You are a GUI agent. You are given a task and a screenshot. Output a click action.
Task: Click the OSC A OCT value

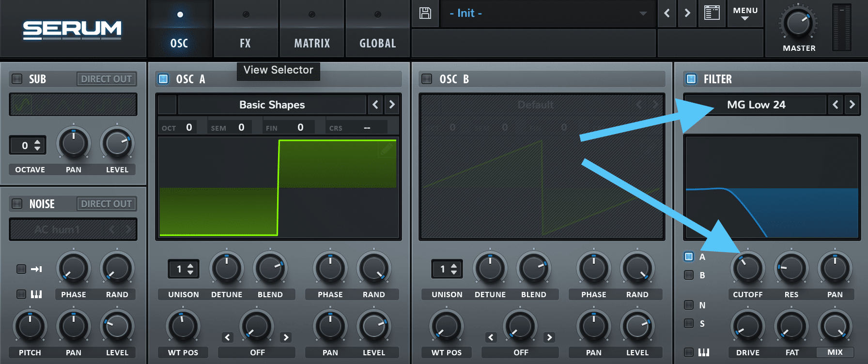(x=189, y=127)
